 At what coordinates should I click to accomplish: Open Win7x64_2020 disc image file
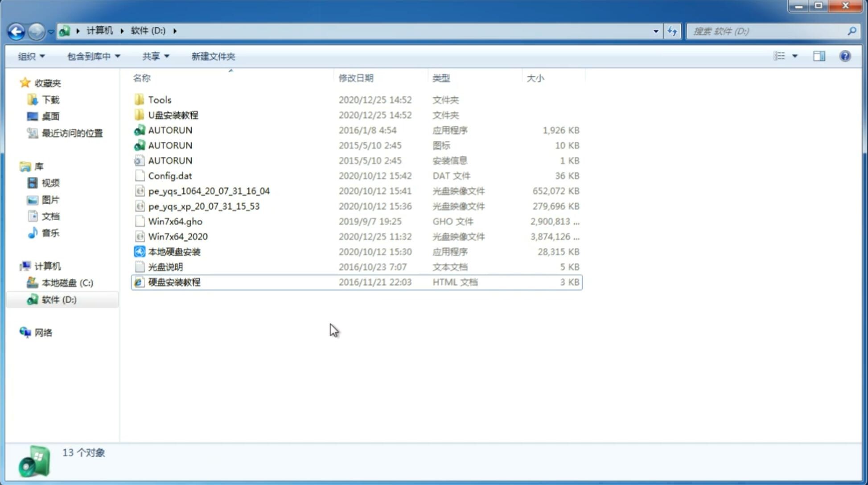click(x=177, y=237)
